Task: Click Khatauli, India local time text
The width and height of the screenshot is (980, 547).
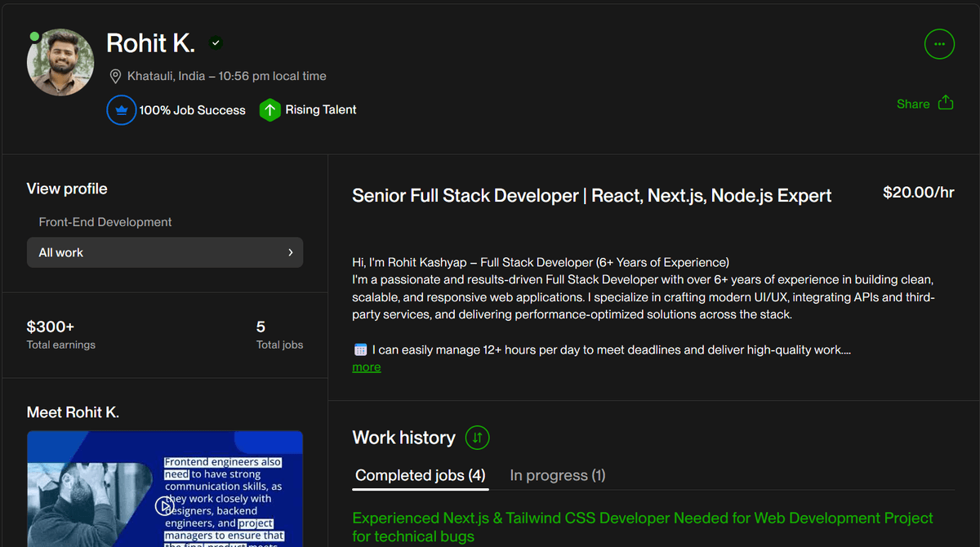Action: point(227,76)
